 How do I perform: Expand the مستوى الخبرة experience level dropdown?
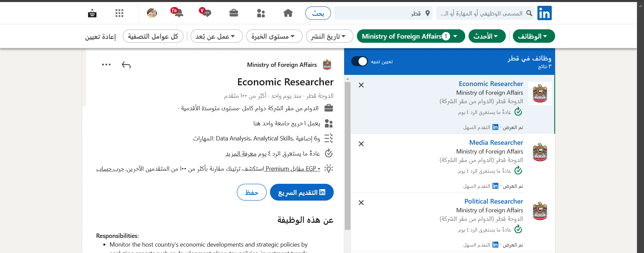(x=274, y=36)
